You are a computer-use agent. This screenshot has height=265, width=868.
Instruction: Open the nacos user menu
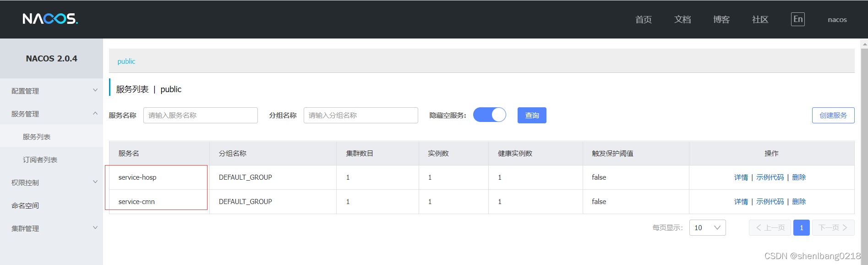coord(837,20)
